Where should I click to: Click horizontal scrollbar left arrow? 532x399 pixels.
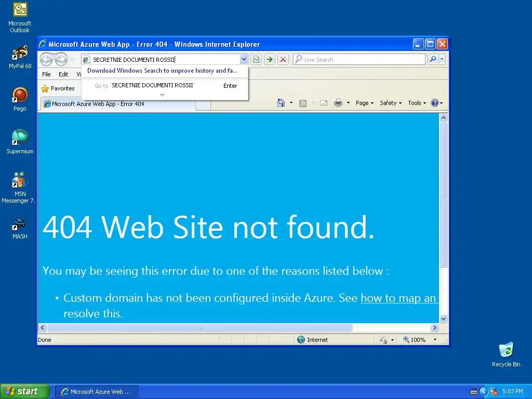42,328
